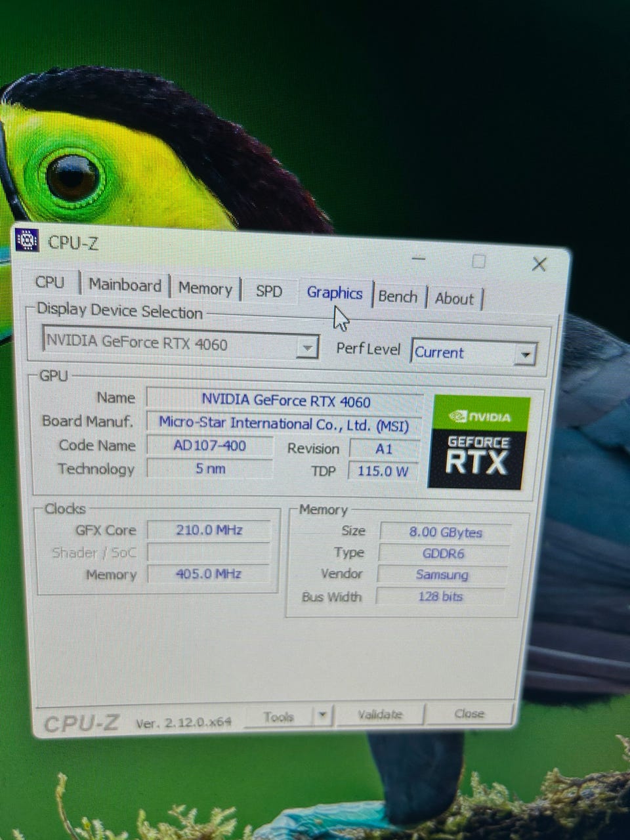Open the CPU tab

(50, 283)
